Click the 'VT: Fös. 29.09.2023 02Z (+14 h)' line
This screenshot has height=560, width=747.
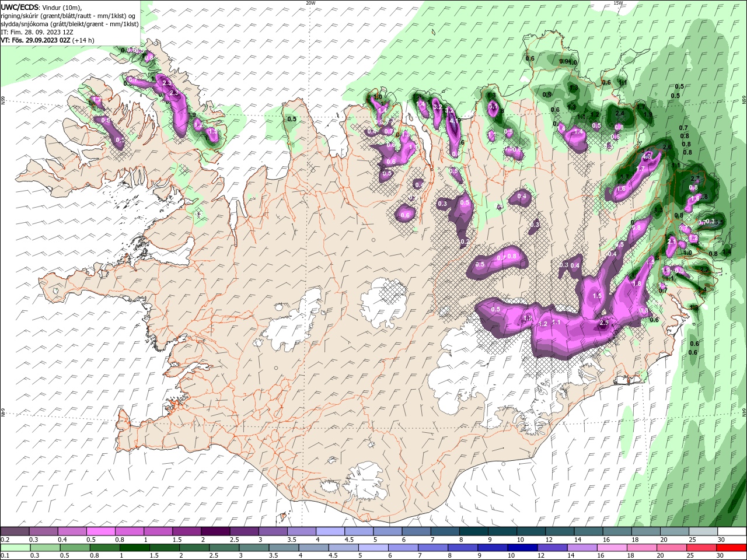47,40
